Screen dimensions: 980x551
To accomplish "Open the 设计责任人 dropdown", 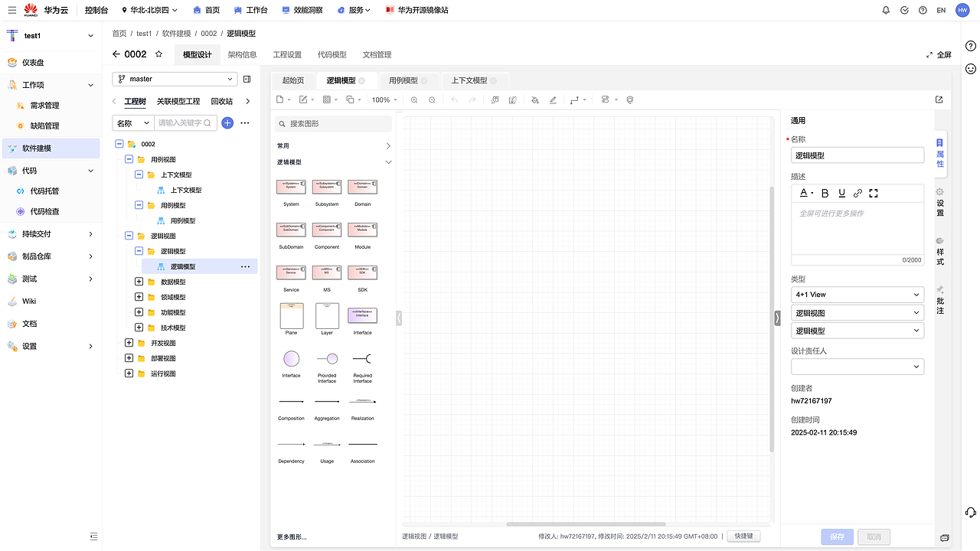I will pyautogui.click(x=857, y=367).
